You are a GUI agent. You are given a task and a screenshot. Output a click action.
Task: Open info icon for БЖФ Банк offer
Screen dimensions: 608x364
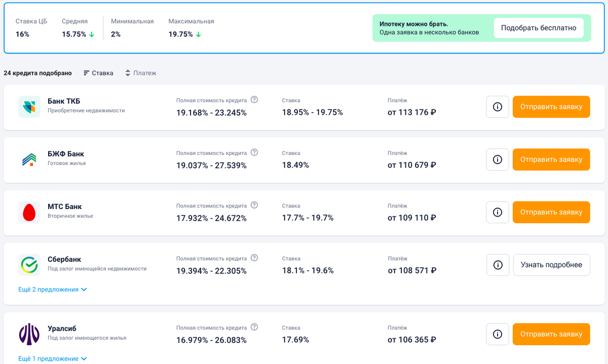(x=498, y=159)
